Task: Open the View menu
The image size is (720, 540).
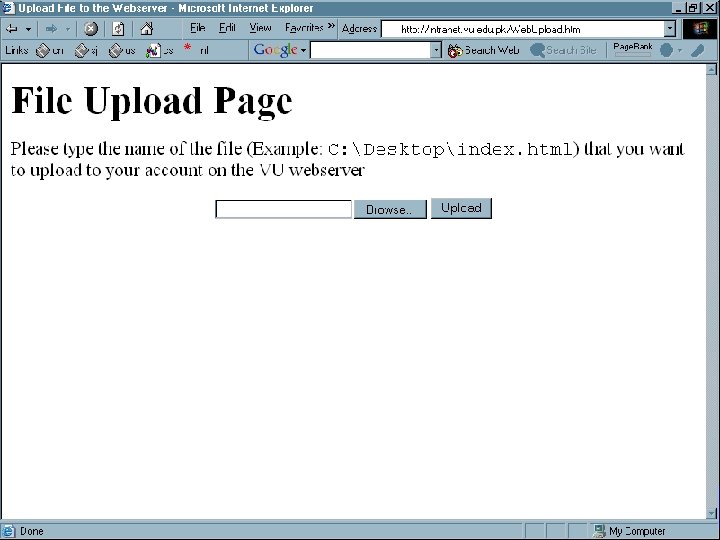Action: pyautogui.click(x=260, y=28)
